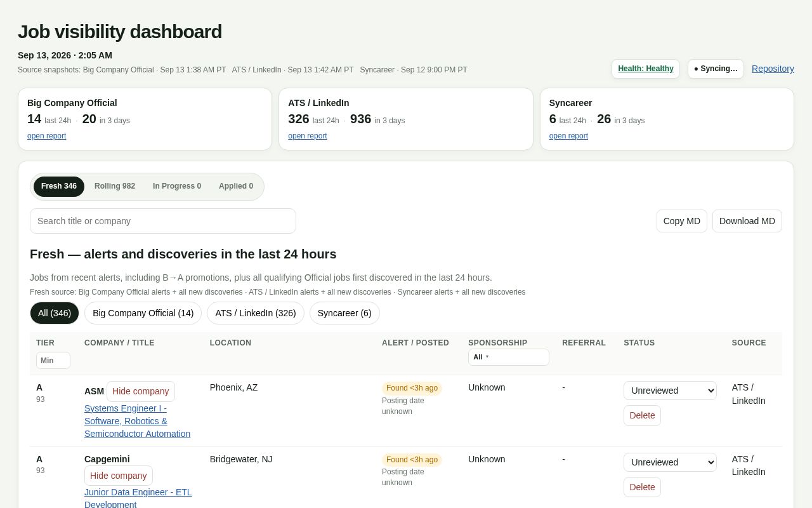The image size is (812, 508).
Task: Click the Phoenix, AZ location cell
Action: [233, 387]
